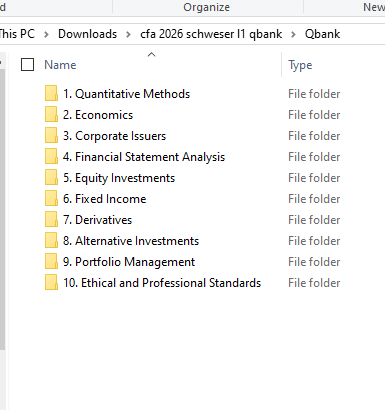Click the Qbank breadcrumb in the address bar
This screenshot has height=410, width=385.
322,34
